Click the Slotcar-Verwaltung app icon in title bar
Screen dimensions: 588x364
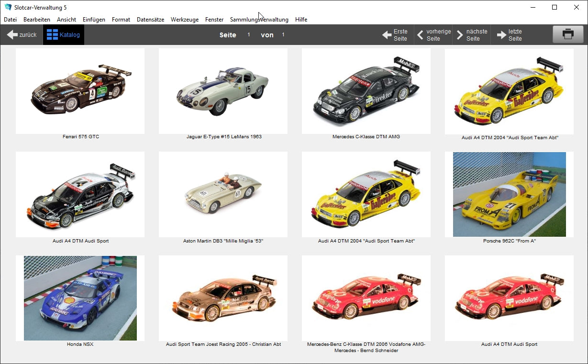[x=7, y=7]
